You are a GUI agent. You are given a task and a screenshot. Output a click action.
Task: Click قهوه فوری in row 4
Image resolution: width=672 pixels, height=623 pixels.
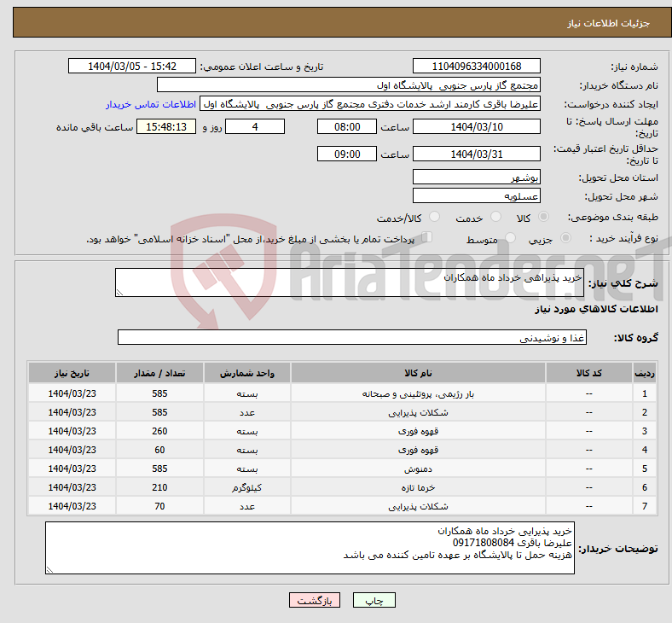coord(418,451)
